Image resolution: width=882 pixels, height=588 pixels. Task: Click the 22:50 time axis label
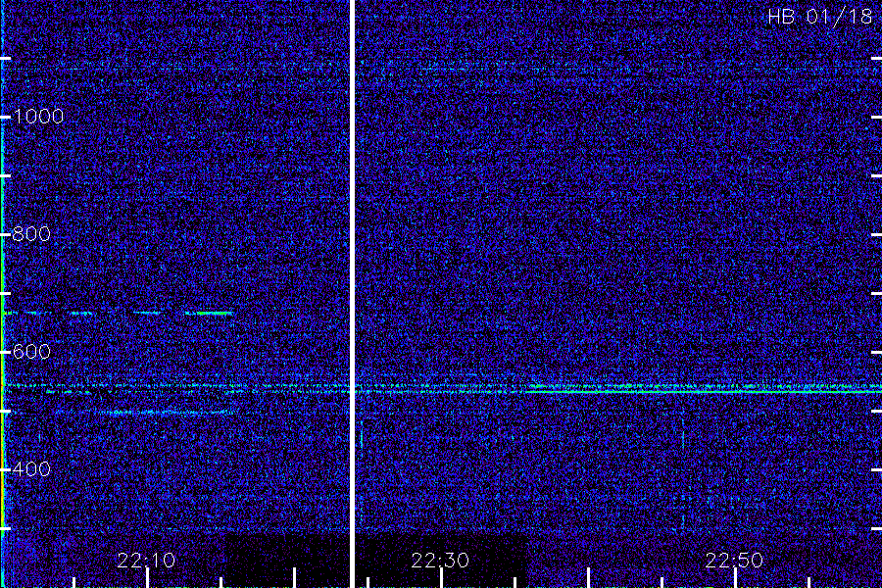tap(735, 561)
